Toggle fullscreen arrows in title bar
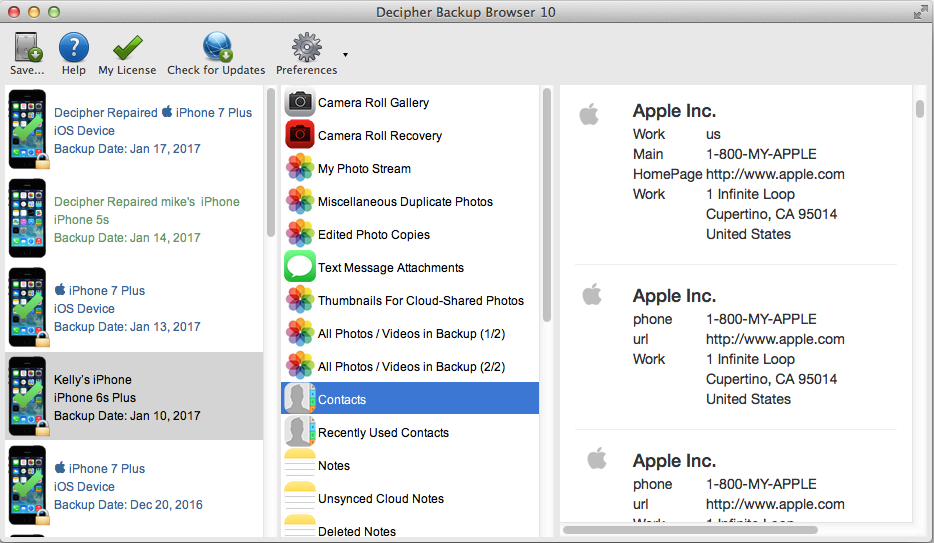This screenshot has width=934, height=543. click(920, 12)
